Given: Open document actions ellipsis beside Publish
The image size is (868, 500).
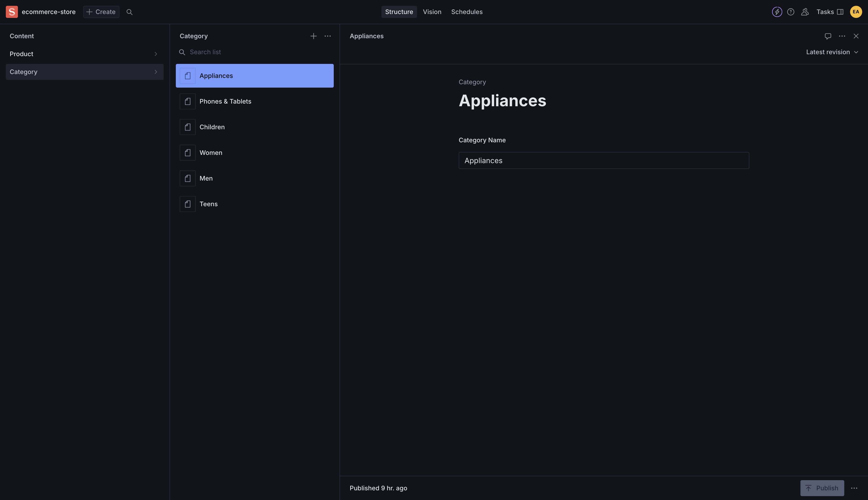Looking at the screenshot, I should click(854, 488).
